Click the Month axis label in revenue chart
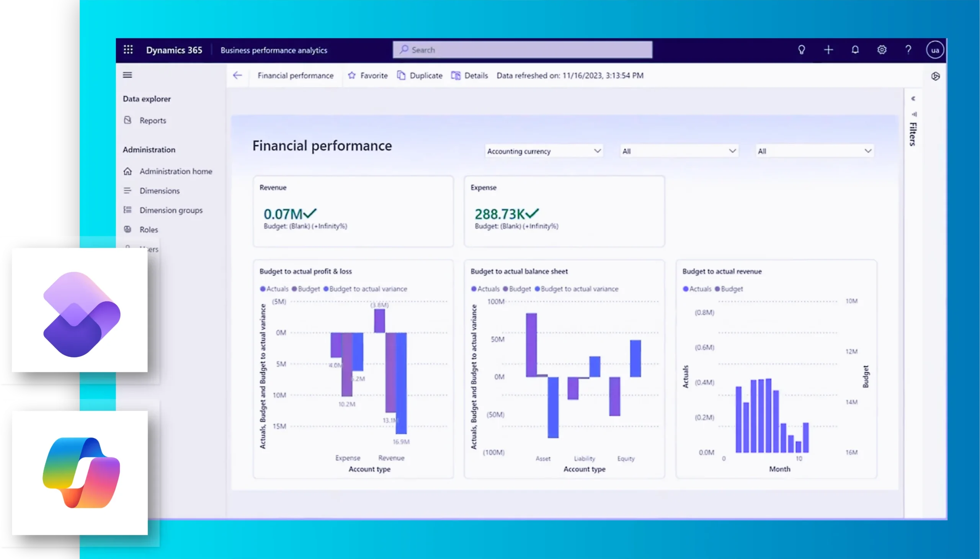The height and width of the screenshot is (559, 980). click(x=779, y=469)
